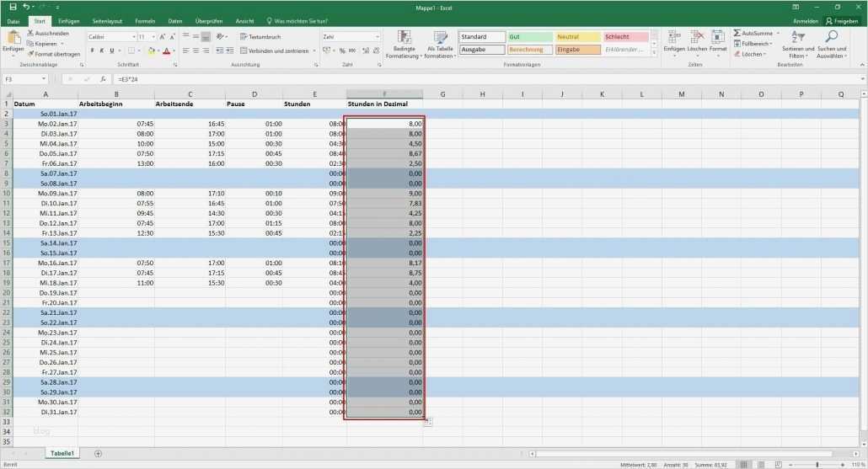Open the Daten tab

click(x=175, y=21)
